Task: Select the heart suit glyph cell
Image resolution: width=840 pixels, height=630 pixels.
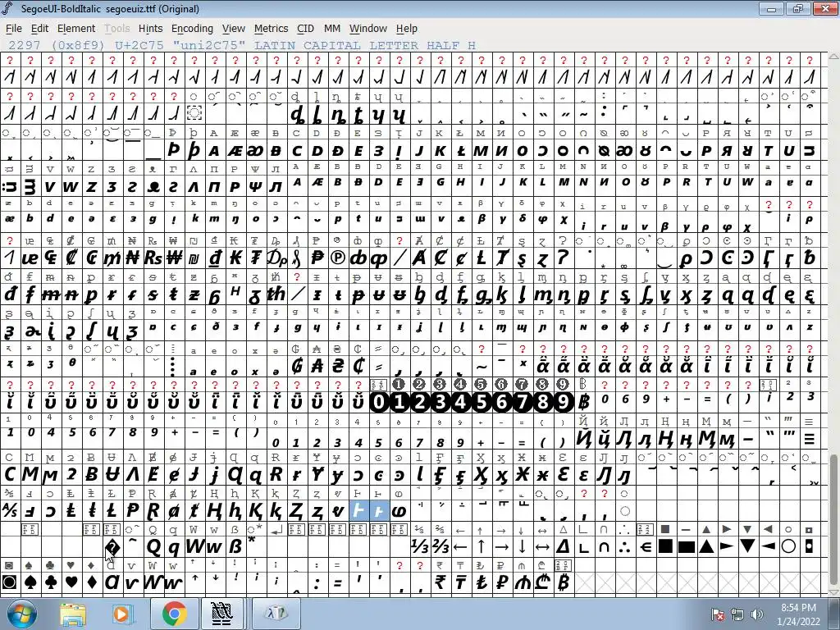Action: 71,582
